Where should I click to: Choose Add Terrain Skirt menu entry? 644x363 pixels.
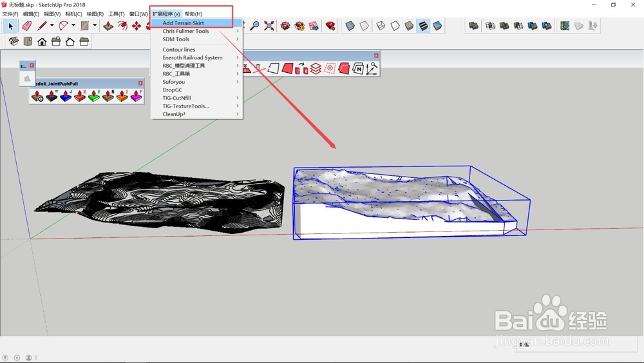pyautogui.click(x=196, y=23)
